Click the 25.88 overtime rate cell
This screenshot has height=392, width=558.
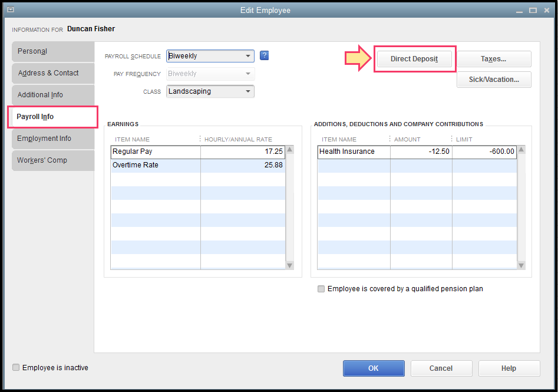243,165
